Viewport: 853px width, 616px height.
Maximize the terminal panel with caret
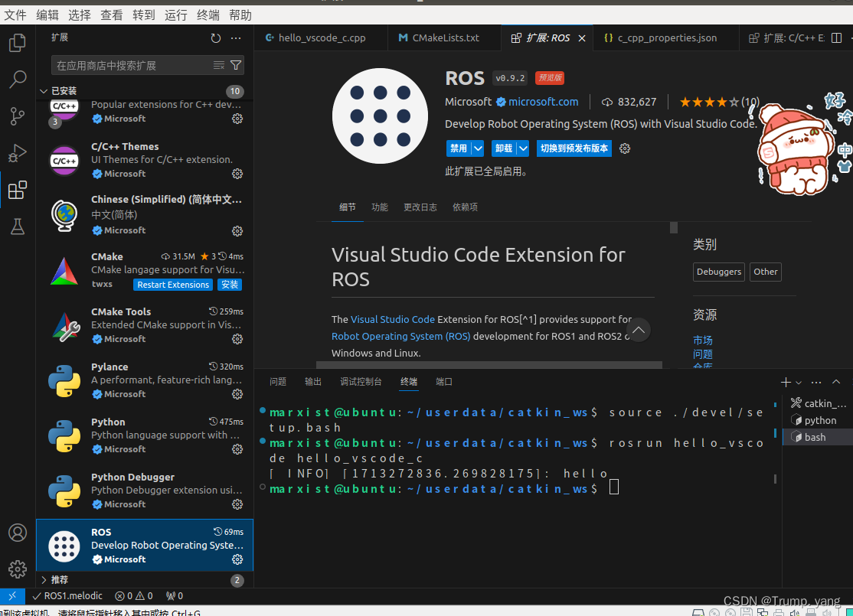pyautogui.click(x=836, y=382)
